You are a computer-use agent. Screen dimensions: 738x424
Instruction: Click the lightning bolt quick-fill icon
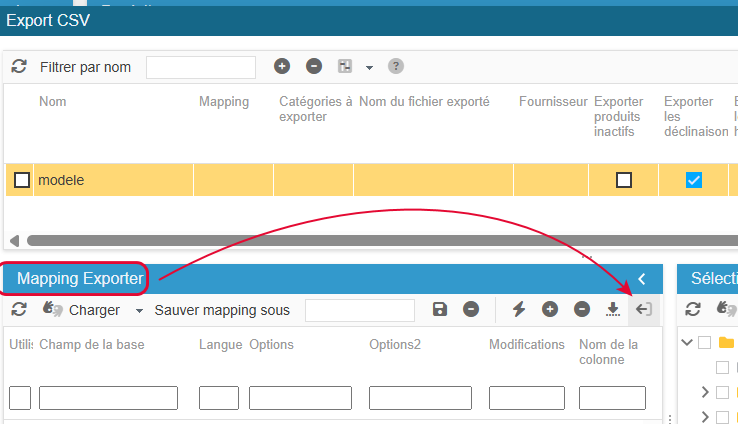tap(518, 310)
